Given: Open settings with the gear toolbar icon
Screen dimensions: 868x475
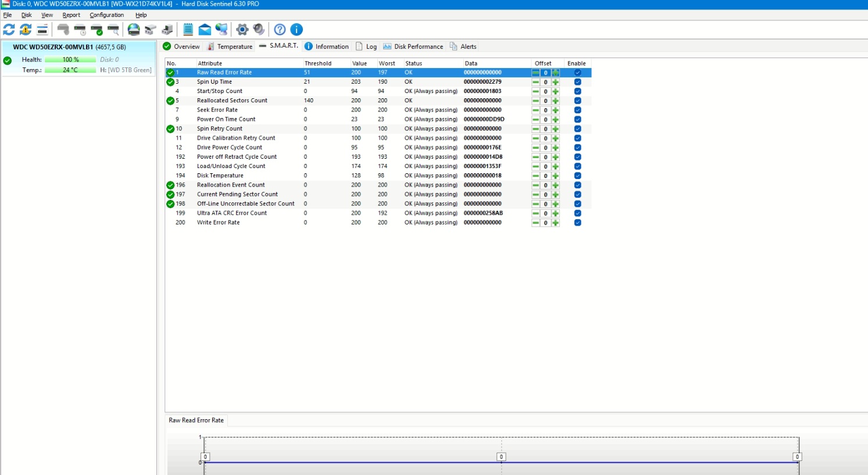Looking at the screenshot, I should coord(242,30).
